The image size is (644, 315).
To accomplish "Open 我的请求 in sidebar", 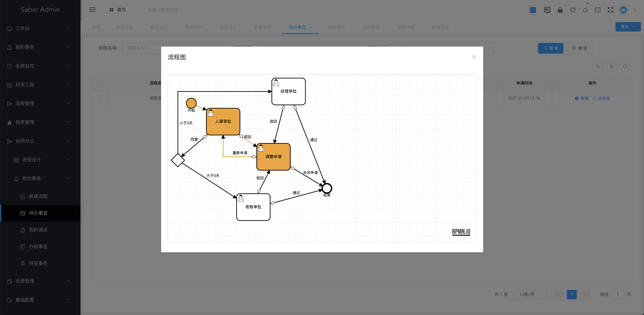I will 40,230.
